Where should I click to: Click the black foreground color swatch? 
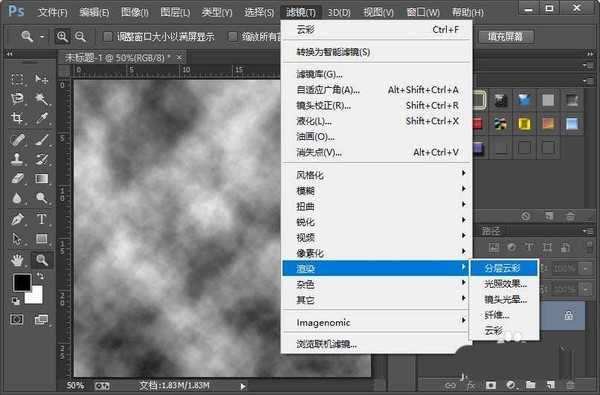[22, 282]
